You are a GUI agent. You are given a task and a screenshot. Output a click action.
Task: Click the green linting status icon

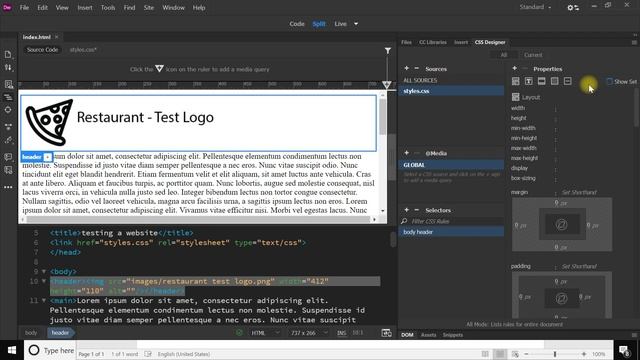(239, 333)
